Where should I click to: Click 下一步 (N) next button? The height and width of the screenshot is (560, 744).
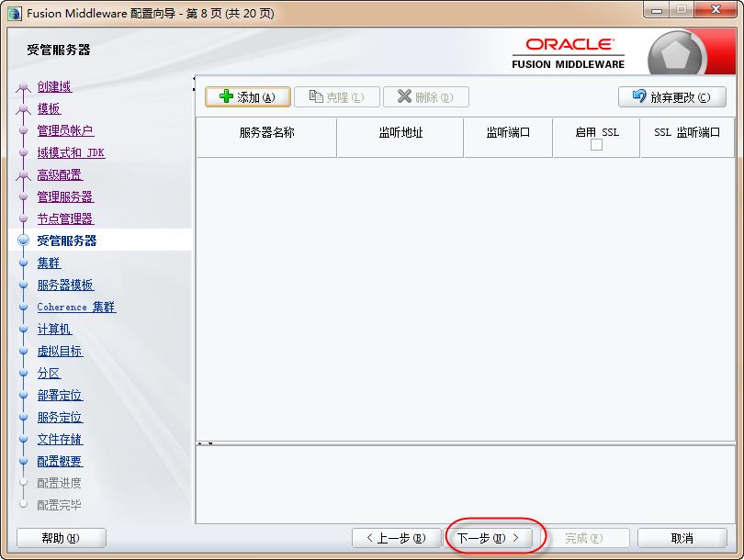(x=488, y=538)
